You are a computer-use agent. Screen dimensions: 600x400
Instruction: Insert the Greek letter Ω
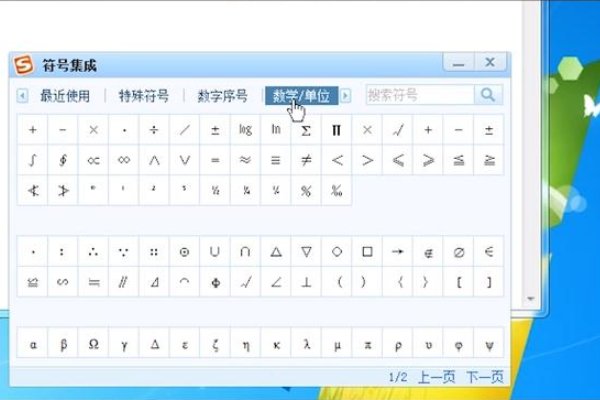tap(93, 343)
